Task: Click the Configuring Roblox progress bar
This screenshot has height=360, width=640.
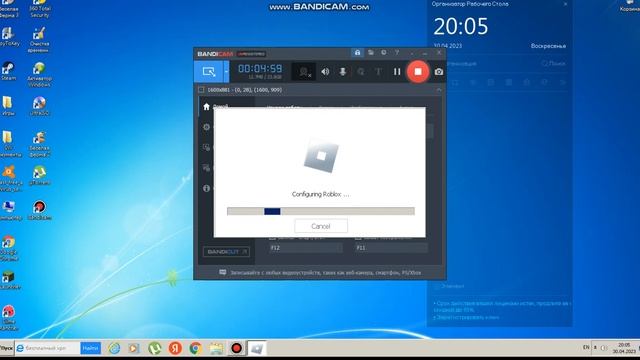Action: [x=321, y=211]
